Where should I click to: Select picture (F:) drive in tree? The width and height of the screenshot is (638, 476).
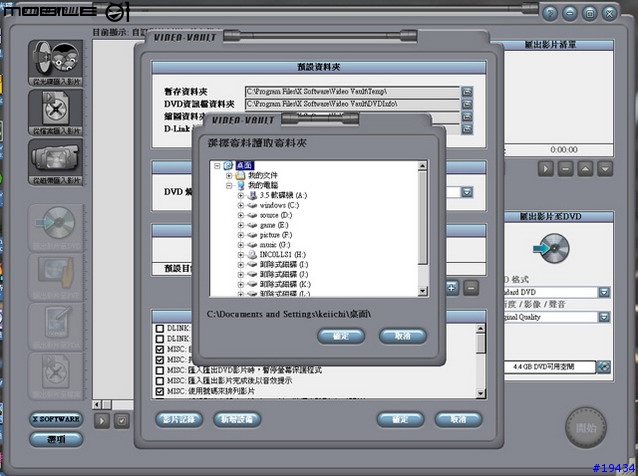pyautogui.click(x=276, y=235)
